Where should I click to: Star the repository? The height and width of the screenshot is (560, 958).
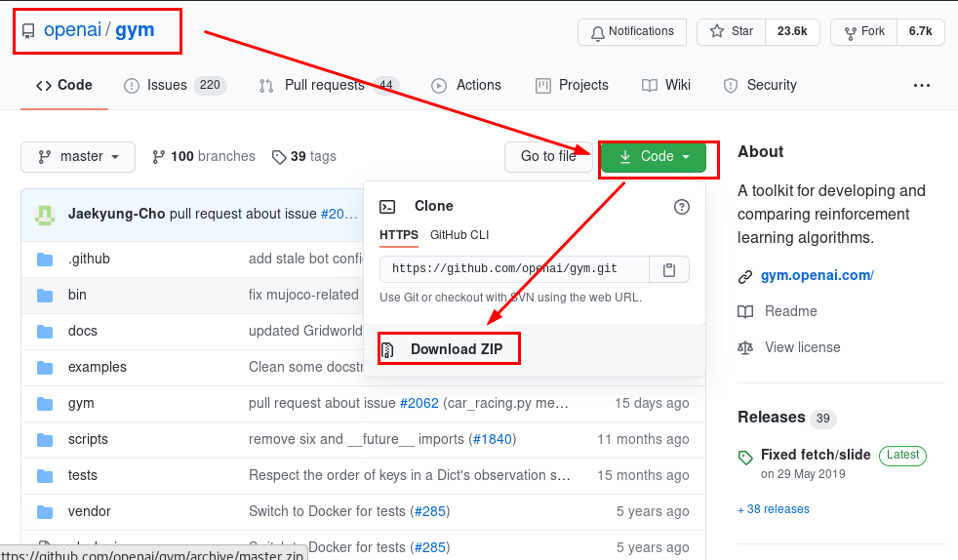pos(732,32)
